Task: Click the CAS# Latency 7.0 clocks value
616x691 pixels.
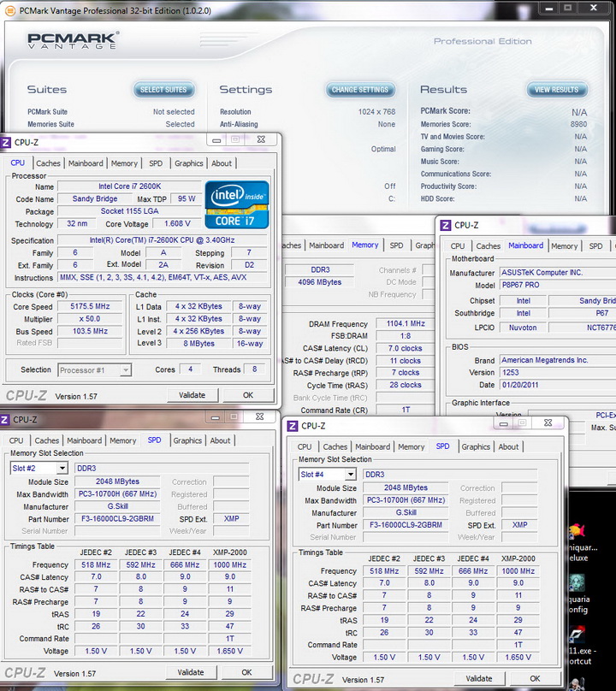Action: pyautogui.click(x=406, y=348)
